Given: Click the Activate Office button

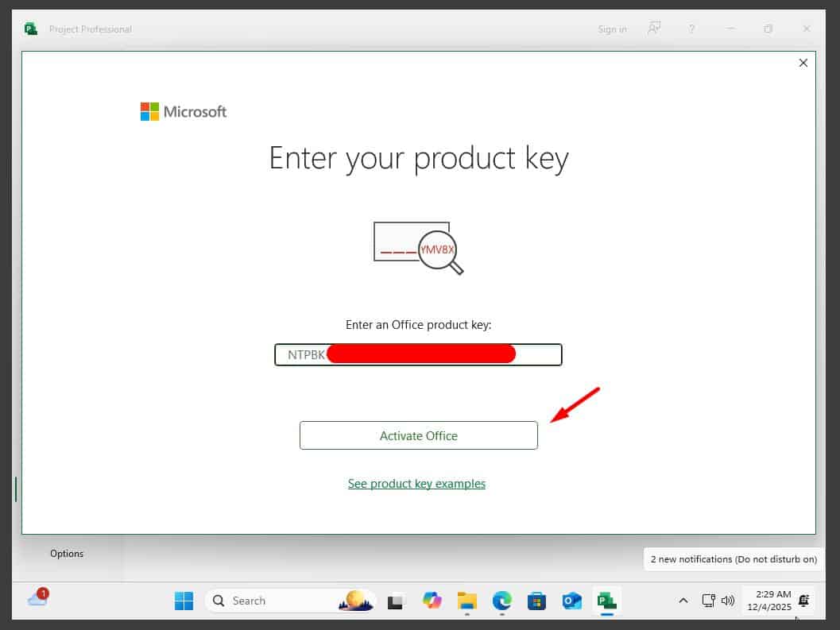Looking at the screenshot, I should (x=418, y=435).
